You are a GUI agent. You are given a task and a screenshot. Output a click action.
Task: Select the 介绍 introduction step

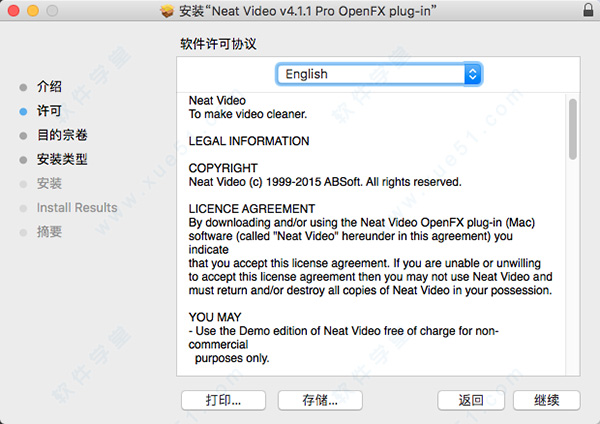(49, 86)
